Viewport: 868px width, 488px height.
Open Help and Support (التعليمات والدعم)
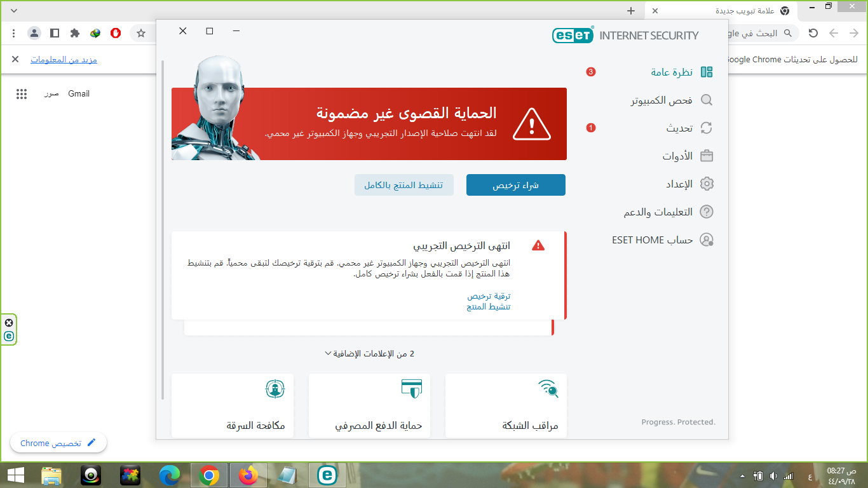click(x=658, y=212)
